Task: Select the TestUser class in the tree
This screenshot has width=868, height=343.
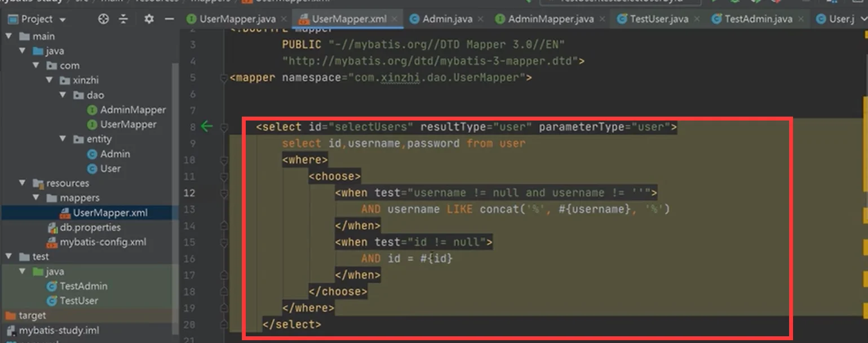Action: 79,301
